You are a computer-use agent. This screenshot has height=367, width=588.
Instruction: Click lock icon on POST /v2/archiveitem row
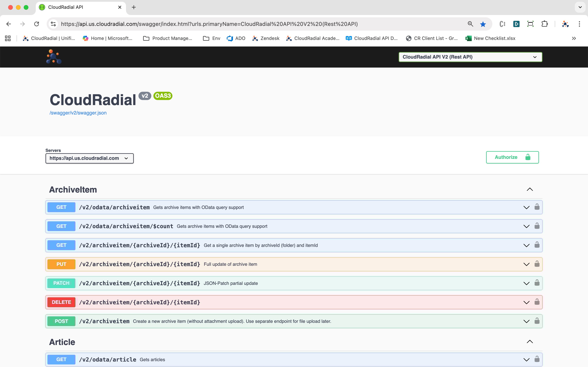coord(537,321)
